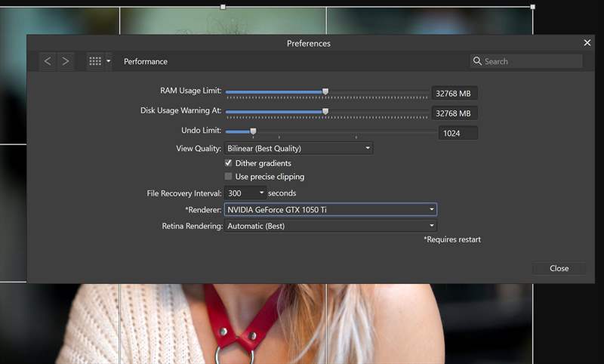The image size is (604, 364).
Task: Expand the category grid dropdown arrow
Action: click(x=108, y=61)
